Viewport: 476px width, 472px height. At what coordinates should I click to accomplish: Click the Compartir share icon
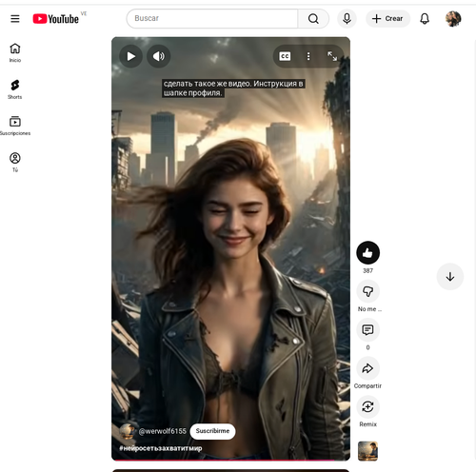[367, 368]
